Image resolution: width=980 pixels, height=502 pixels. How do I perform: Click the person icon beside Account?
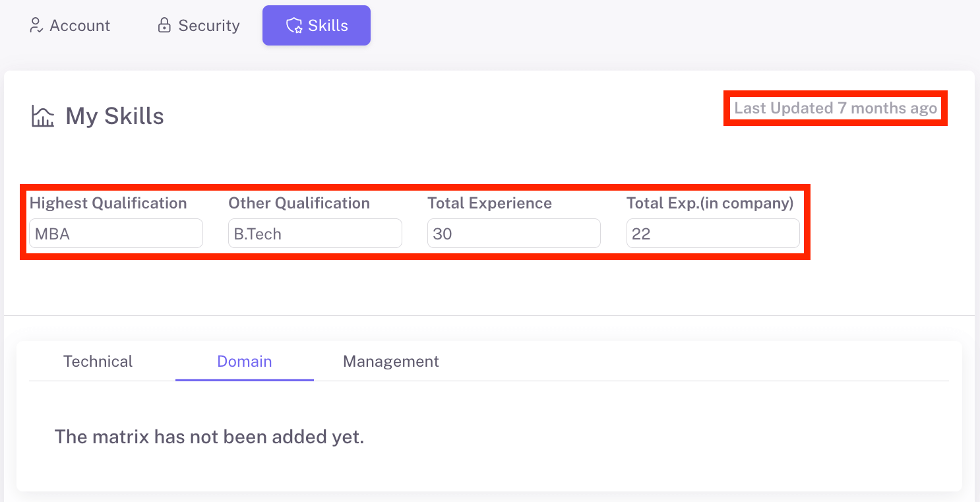coord(36,26)
